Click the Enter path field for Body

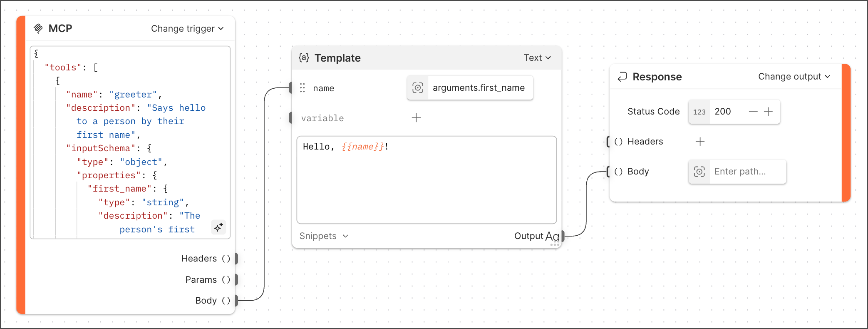pyautogui.click(x=747, y=172)
